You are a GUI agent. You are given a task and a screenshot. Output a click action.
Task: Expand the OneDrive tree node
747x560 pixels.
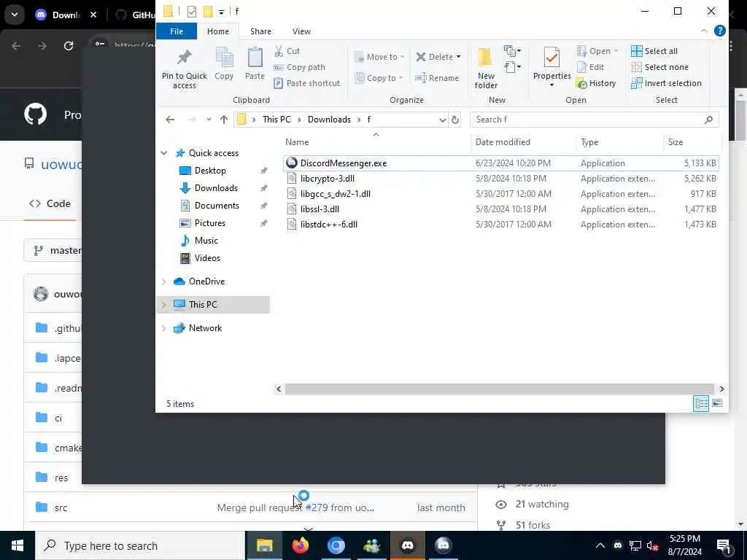164,281
